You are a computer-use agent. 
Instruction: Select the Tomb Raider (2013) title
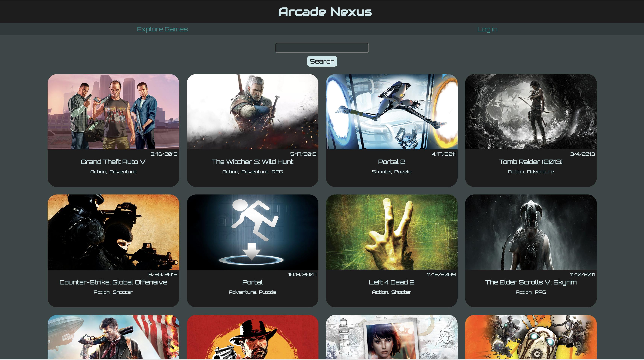coord(531,162)
